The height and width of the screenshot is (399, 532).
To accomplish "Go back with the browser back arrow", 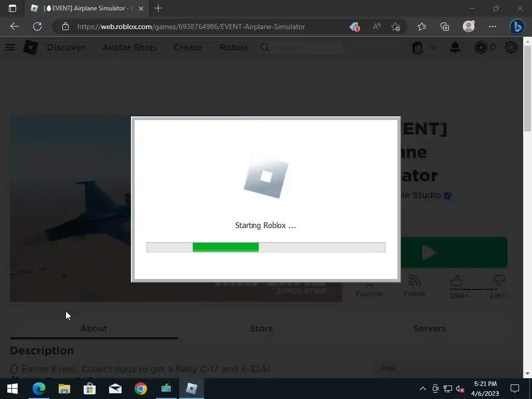I will coord(15,26).
